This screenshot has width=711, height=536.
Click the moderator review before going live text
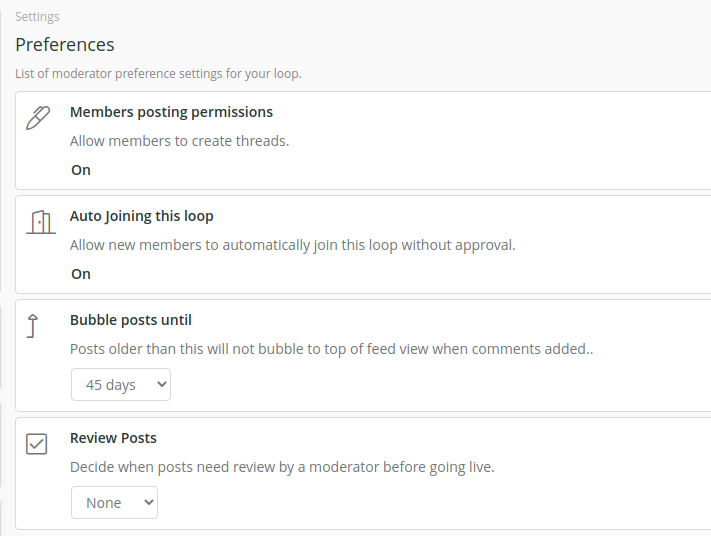click(x=282, y=467)
